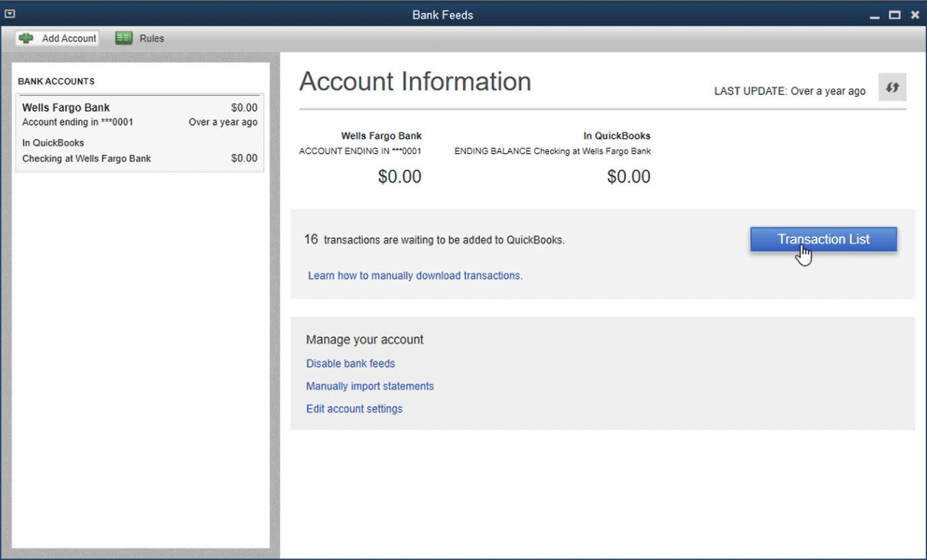Click the Add Account label
This screenshot has width=927, height=560.
click(x=69, y=38)
